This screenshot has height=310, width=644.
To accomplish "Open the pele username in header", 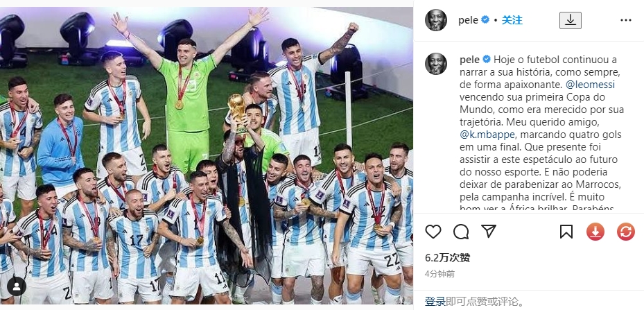I will (x=468, y=20).
